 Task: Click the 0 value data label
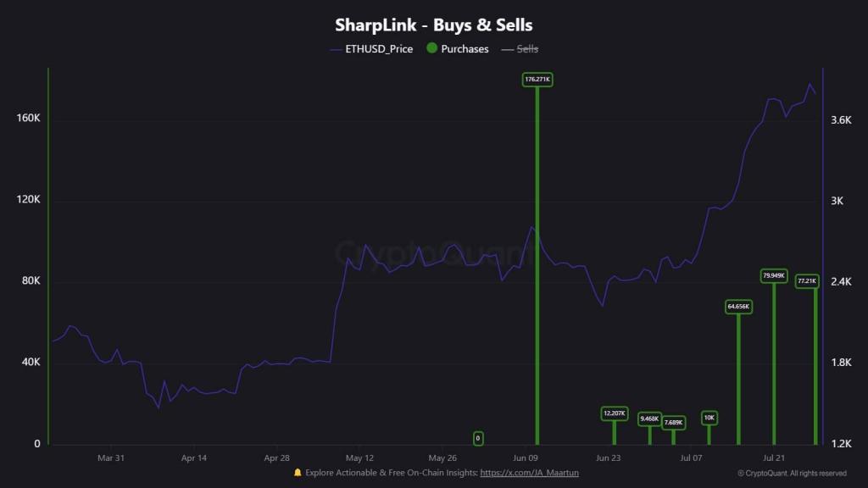pyautogui.click(x=478, y=438)
